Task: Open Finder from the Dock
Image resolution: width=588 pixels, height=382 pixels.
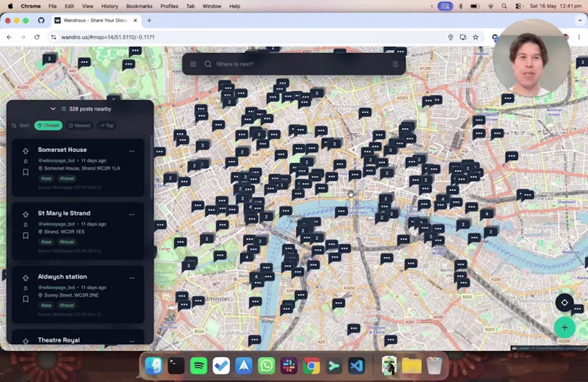Action: [x=154, y=366]
